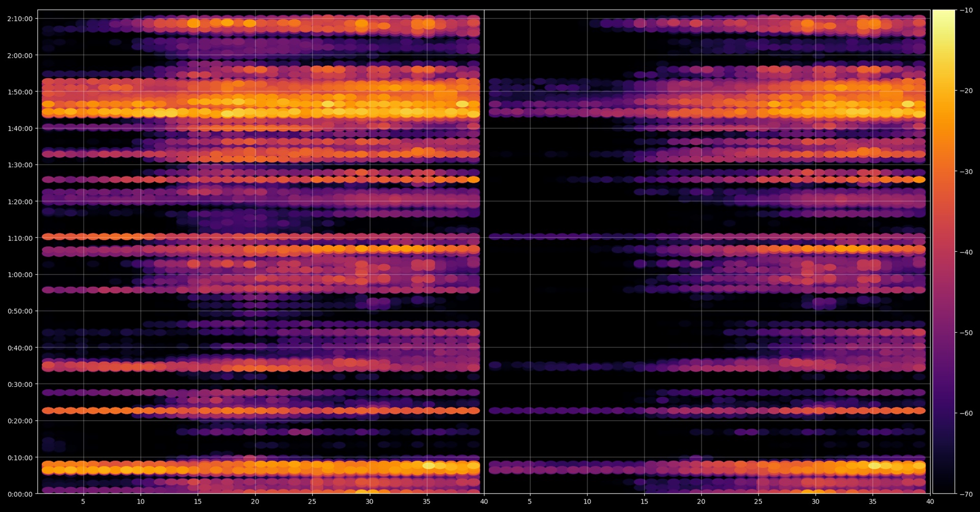
Task: Click x-axis label 35 under right heatmap
Action: tap(873, 501)
